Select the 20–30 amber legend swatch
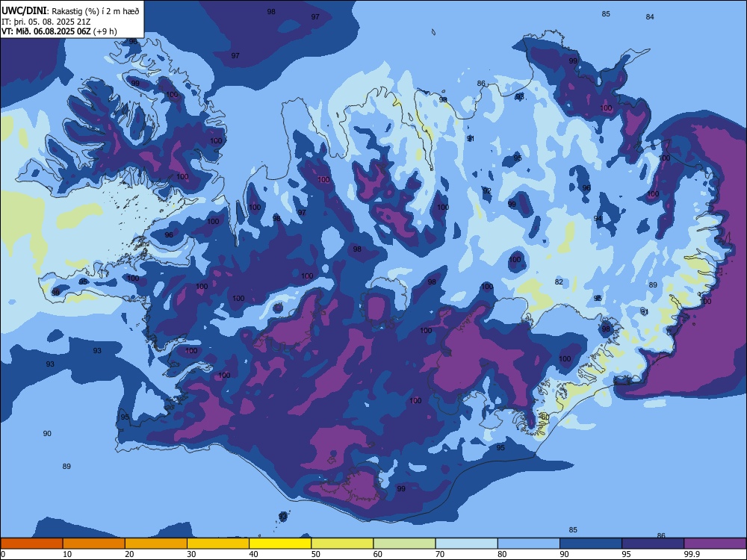 (156, 544)
